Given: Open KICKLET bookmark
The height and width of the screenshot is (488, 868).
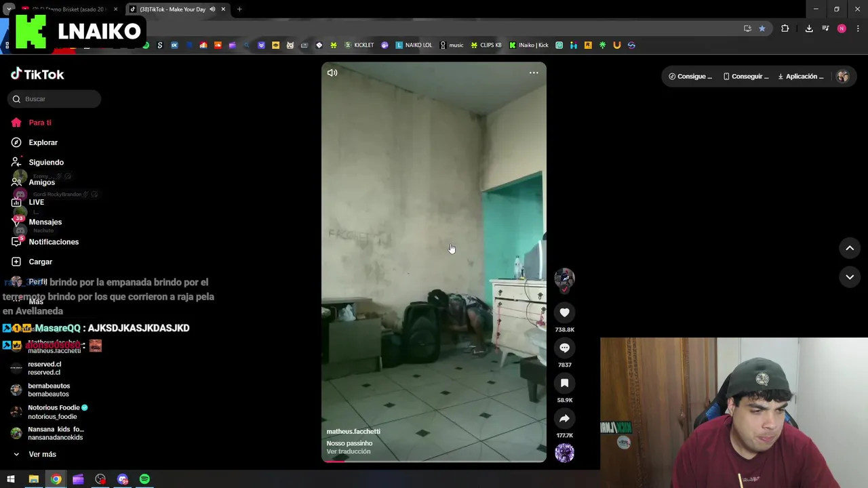Looking at the screenshot, I should [x=359, y=45].
